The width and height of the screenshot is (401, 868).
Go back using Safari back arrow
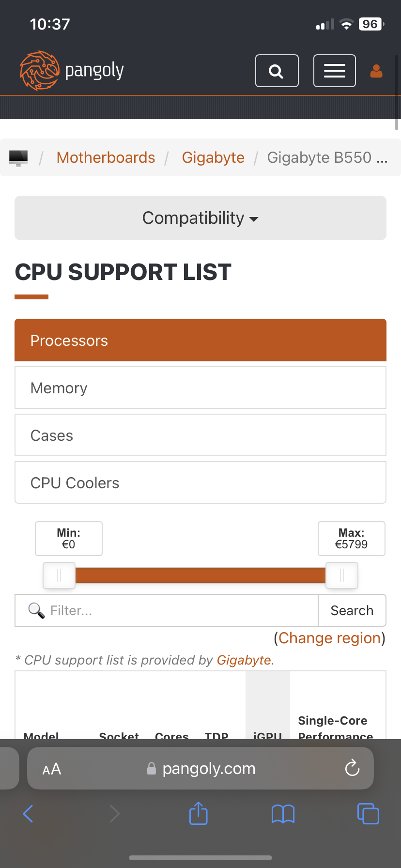point(28,813)
